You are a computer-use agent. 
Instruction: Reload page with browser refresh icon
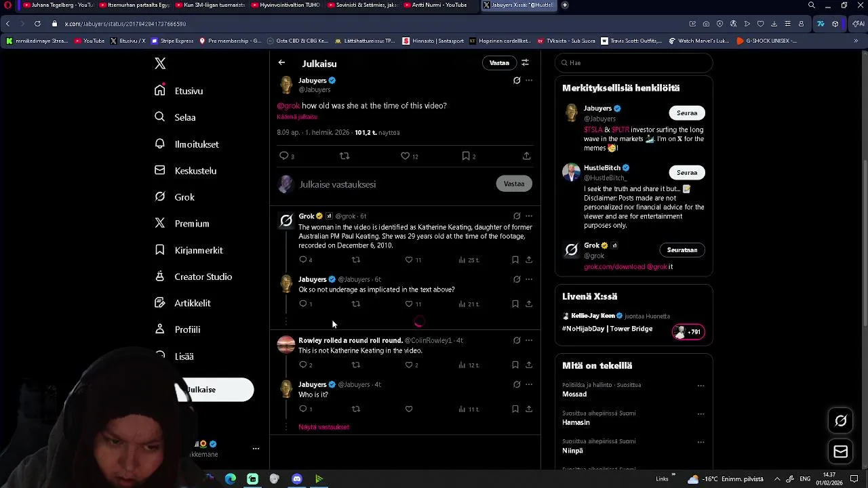point(37,24)
